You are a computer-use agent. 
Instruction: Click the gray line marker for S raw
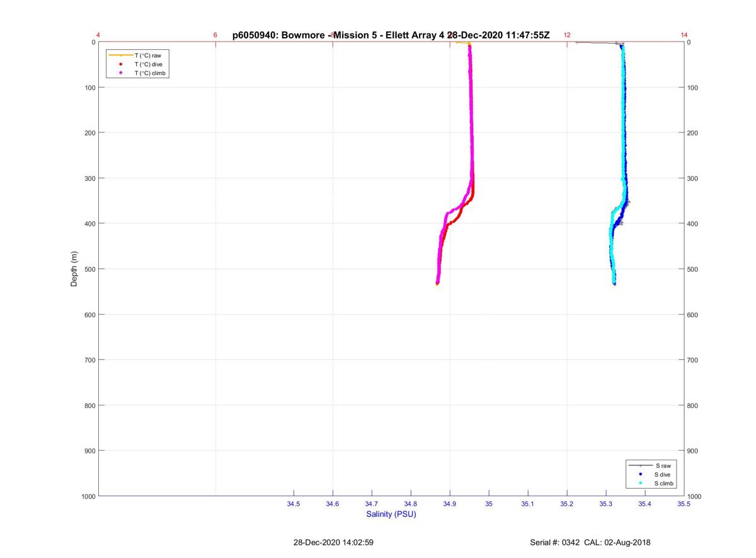point(641,465)
